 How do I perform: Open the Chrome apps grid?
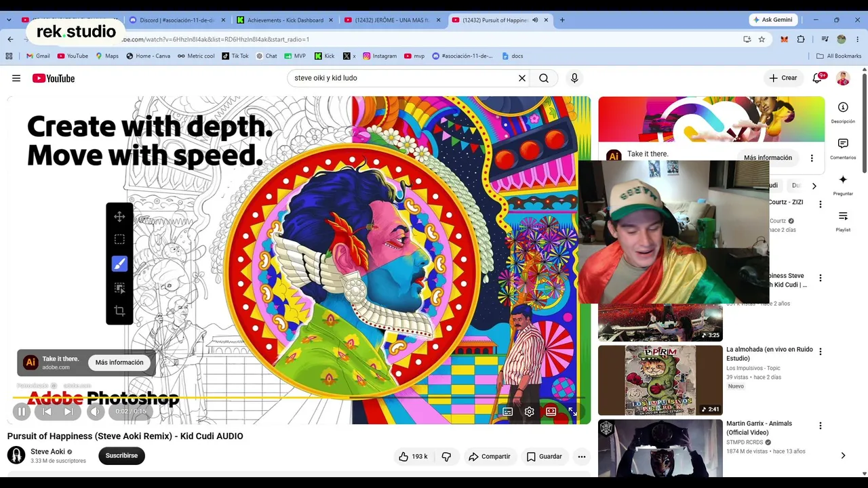pos(9,56)
